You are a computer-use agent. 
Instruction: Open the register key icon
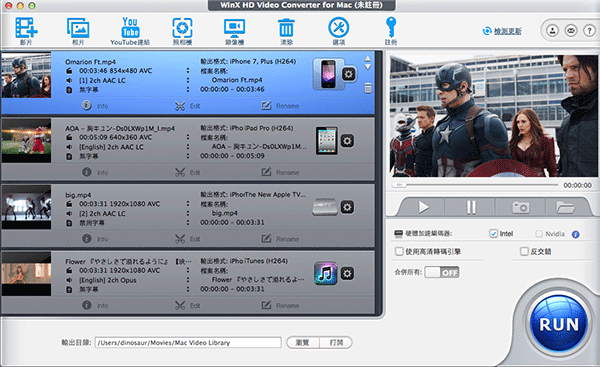pyautogui.click(x=391, y=31)
